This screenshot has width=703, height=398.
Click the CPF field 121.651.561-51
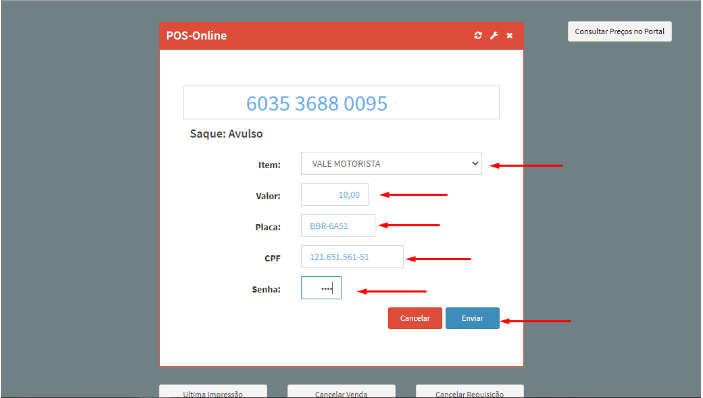click(x=352, y=256)
